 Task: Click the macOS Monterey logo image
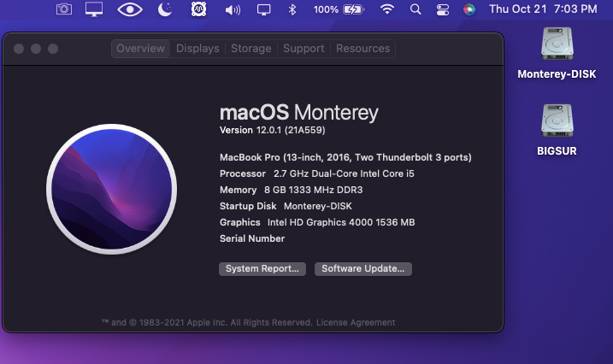[111, 190]
